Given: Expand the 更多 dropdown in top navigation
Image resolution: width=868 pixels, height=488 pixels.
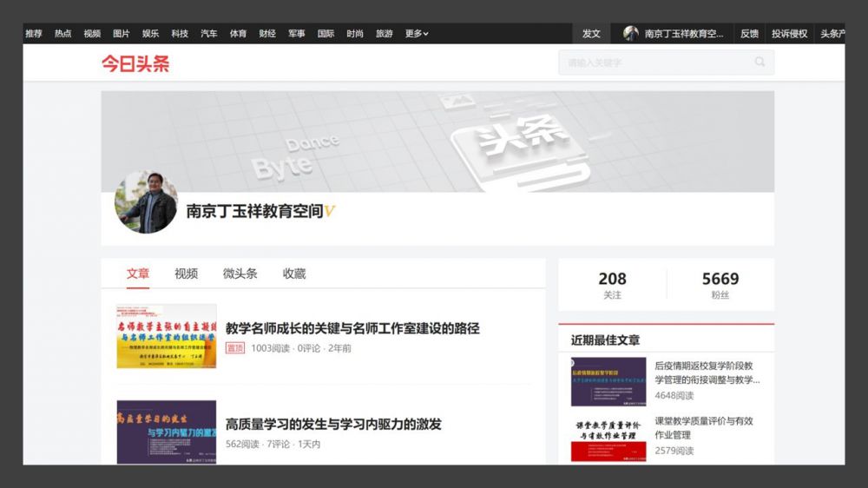Looking at the screenshot, I should click(x=417, y=34).
